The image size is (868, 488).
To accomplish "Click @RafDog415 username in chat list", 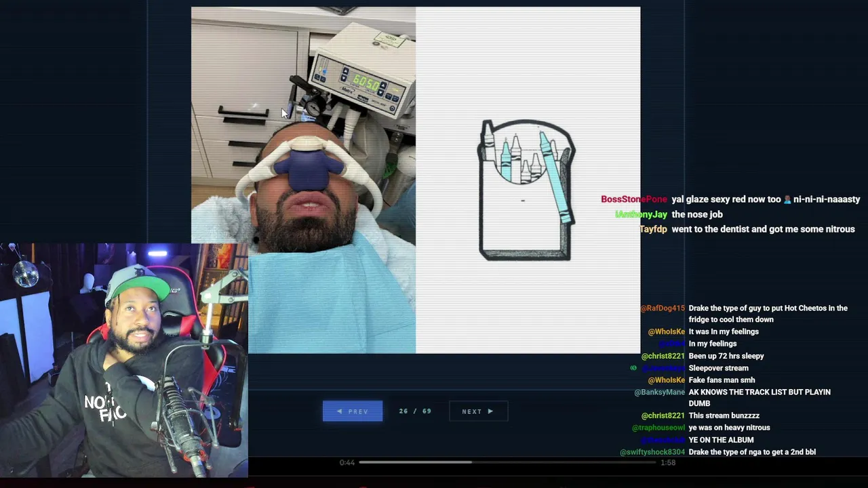I will pos(663,308).
